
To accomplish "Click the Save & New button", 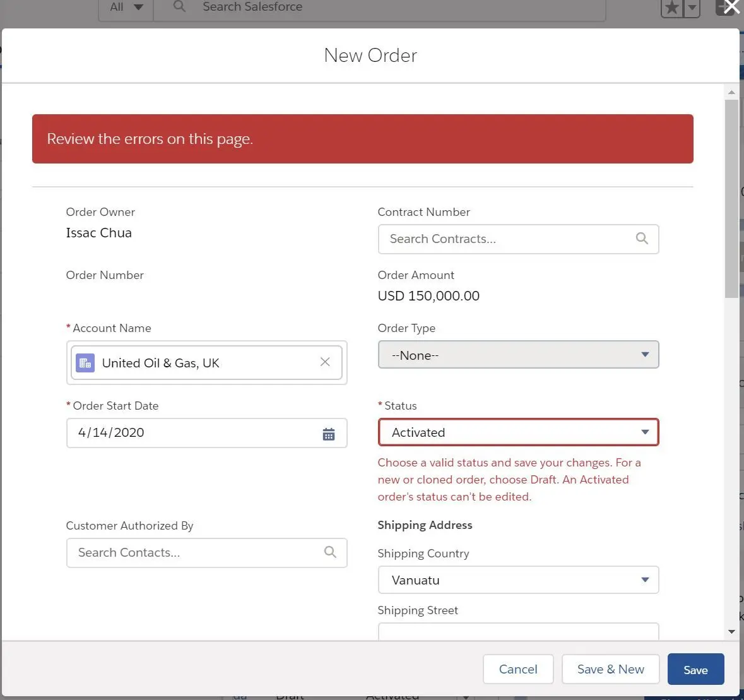I will coord(610,669).
